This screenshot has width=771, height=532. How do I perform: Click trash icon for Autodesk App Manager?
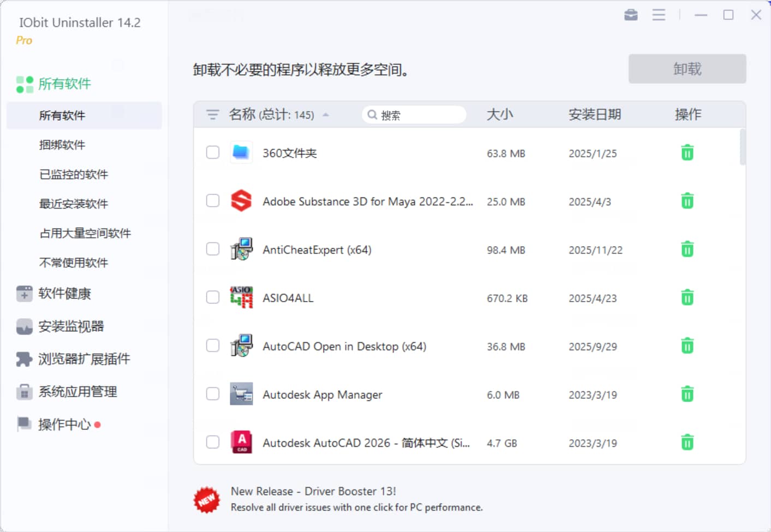tap(687, 394)
